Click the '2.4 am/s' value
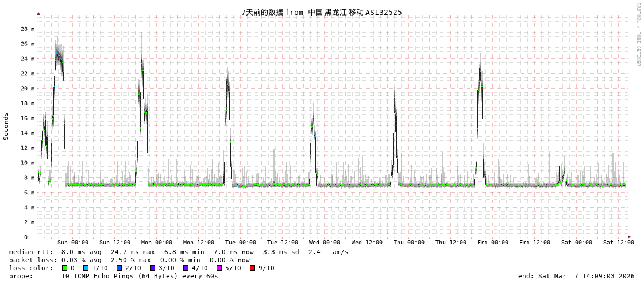Viewport: 644px width, 284px height. [x=328, y=252]
